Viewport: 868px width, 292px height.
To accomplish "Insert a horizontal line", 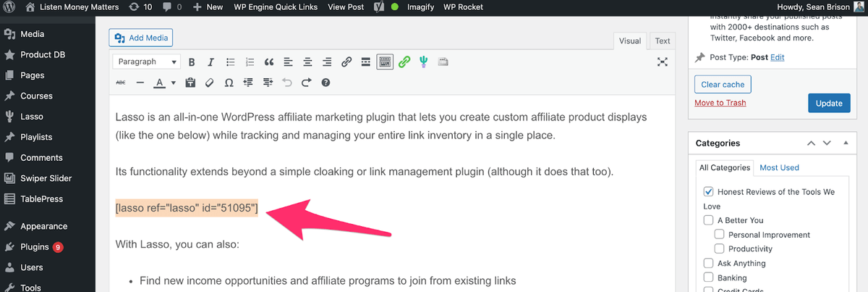I will [140, 83].
